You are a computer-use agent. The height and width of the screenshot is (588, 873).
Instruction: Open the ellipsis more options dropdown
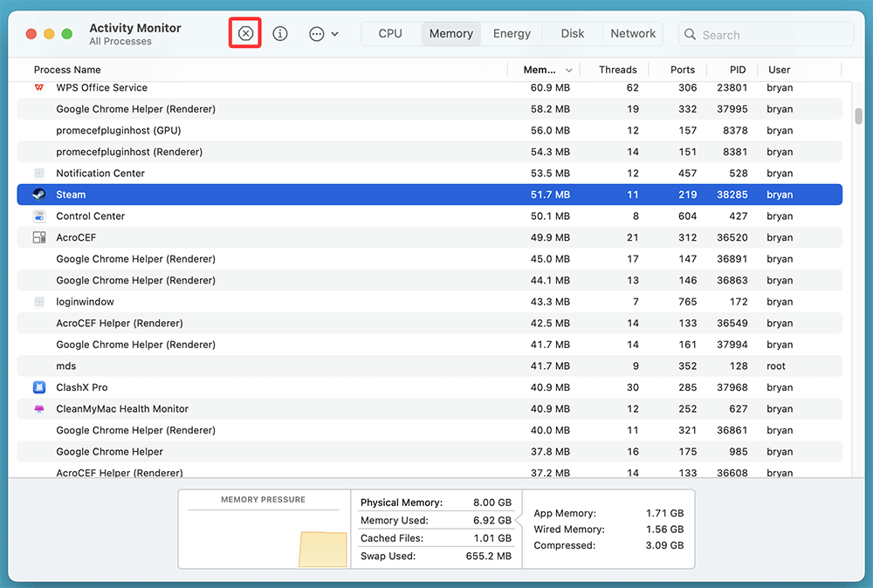pos(323,34)
